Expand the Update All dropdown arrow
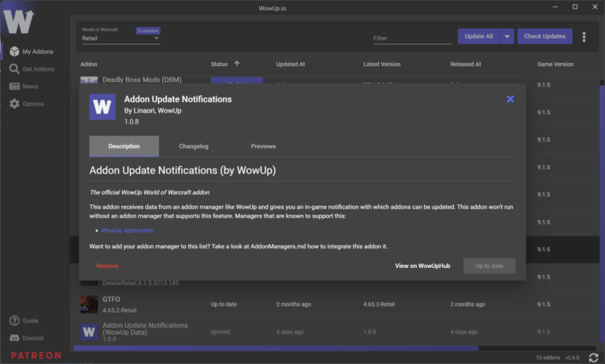This screenshot has height=364, width=605. tap(507, 36)
